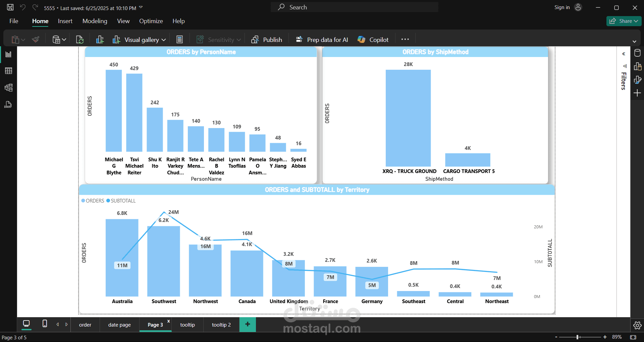Go to the next page tabs arrow
The height and width of the screenshot is (342, 644).
(66, 324)
